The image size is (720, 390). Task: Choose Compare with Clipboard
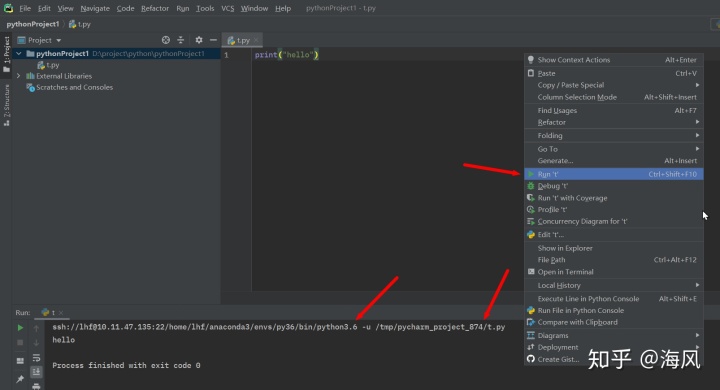613,322
